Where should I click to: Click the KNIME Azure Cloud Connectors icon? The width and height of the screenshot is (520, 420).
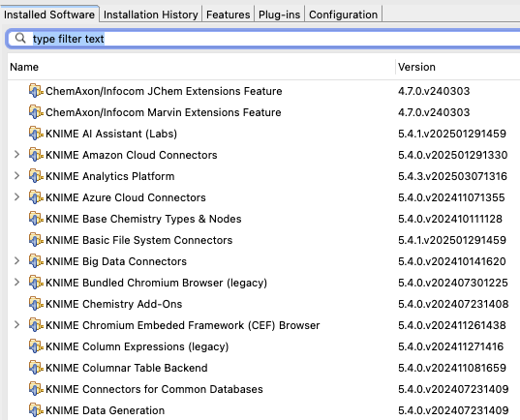pyautogui.click(x=36, y=197)
